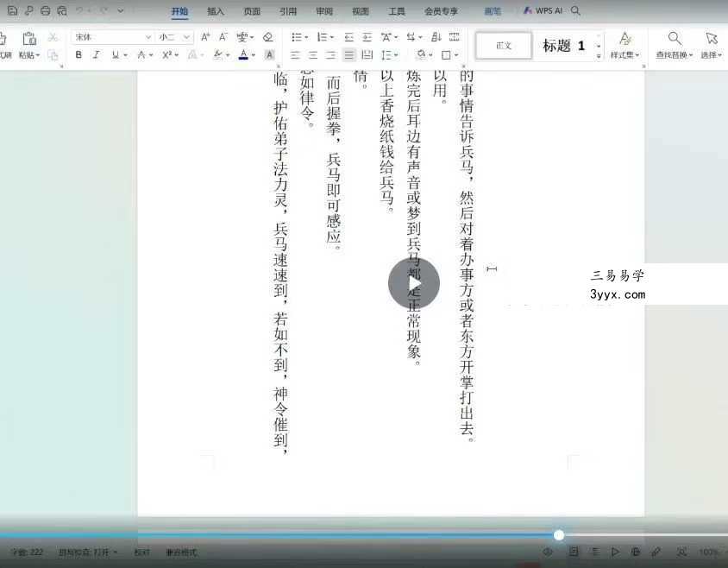Select align right paragraph button
This screenshot has width=728, height=568.
click(330, 55)
